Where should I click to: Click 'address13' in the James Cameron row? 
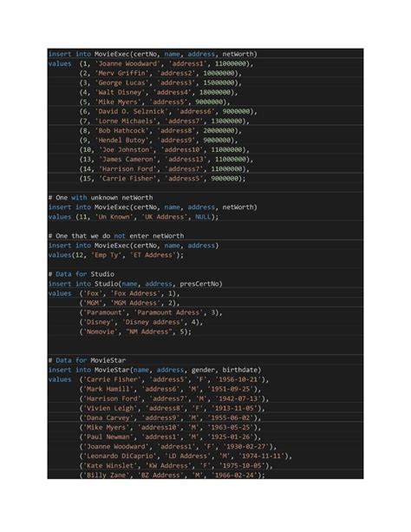tap(186, 159)
